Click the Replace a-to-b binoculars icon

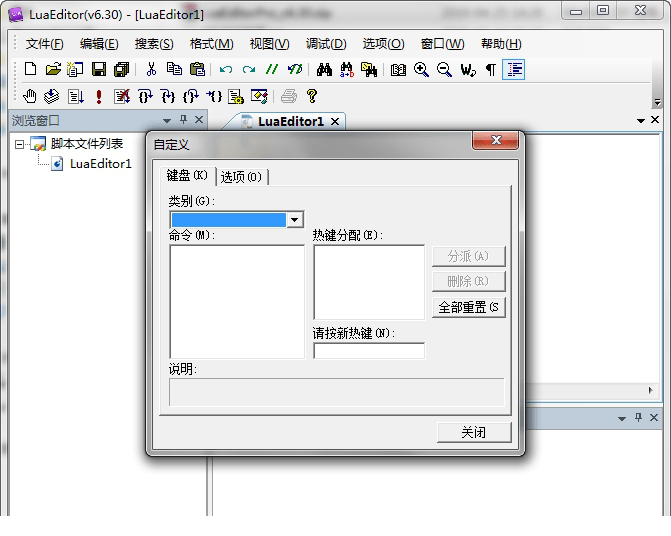pos(347,69)
